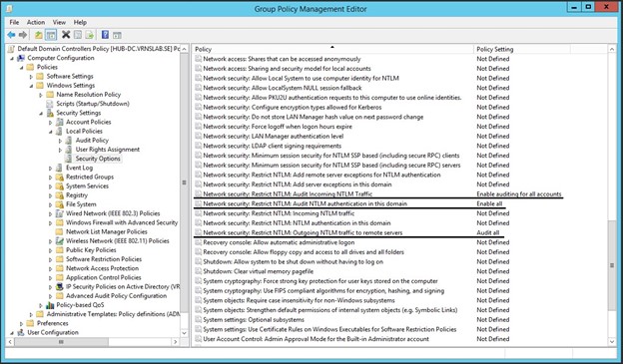
Task: Collapse the Computer Configuration node
Action: (x=12, y=59)
